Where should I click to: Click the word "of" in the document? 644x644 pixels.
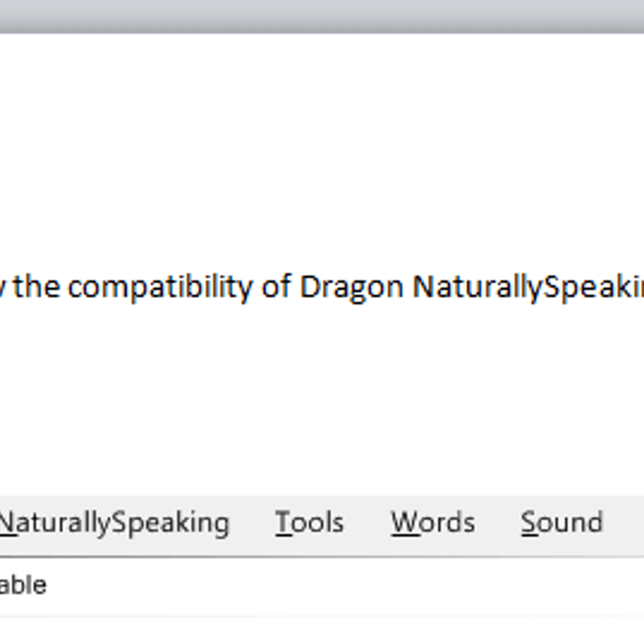click(276, 287)
